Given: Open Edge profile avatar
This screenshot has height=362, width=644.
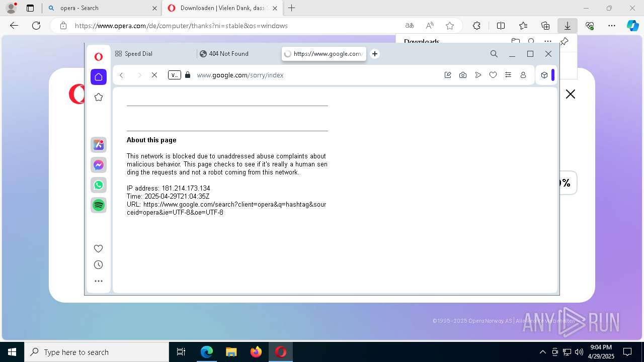Looking at the screenshot, I should [x=11, y=8].
